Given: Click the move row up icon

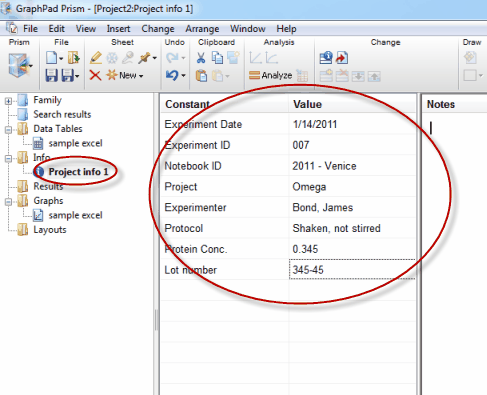Looking at the screenshot, I should [x=374, y=76].
